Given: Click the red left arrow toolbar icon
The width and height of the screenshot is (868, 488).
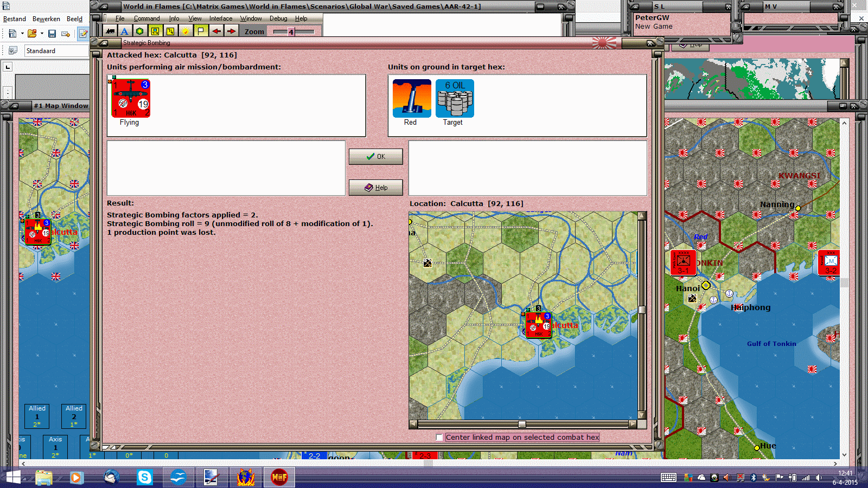Looking at the screenshot, I should point(216,31).
